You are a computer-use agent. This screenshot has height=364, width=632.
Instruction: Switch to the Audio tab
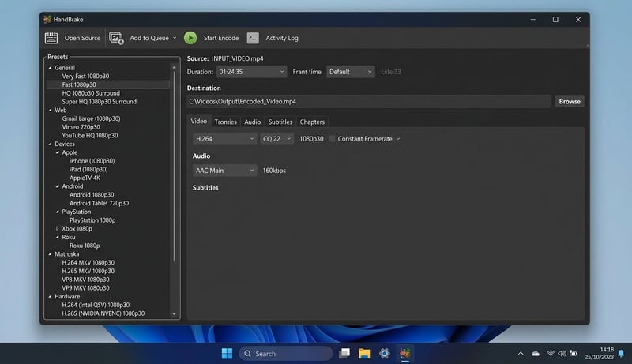click(x=252, y=122)
